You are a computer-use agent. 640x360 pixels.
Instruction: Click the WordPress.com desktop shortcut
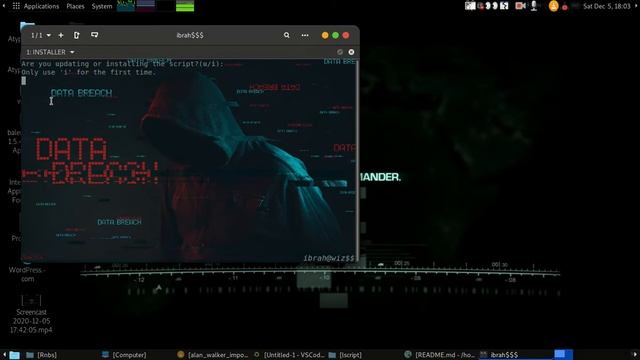[27, 273]
